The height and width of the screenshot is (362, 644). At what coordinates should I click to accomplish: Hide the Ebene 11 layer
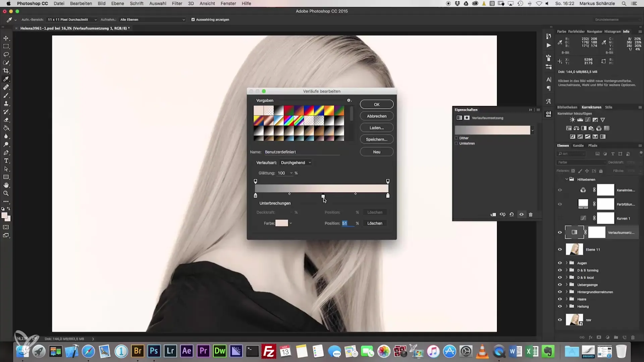pos(560,249)
